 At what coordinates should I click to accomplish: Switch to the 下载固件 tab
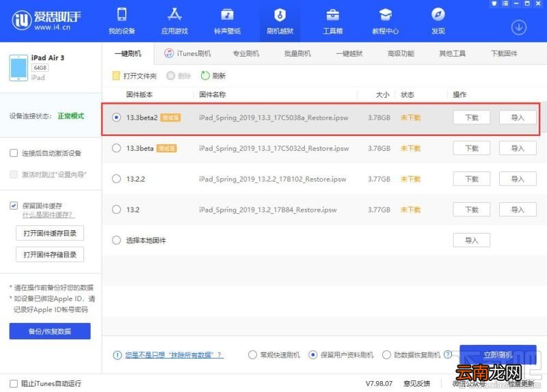click(x=504, y=53)
